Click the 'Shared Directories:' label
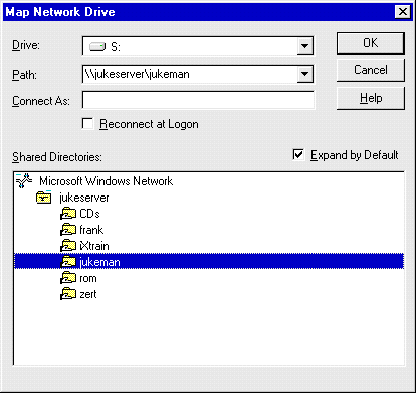416x393 pixels. (x=57, y=157)
